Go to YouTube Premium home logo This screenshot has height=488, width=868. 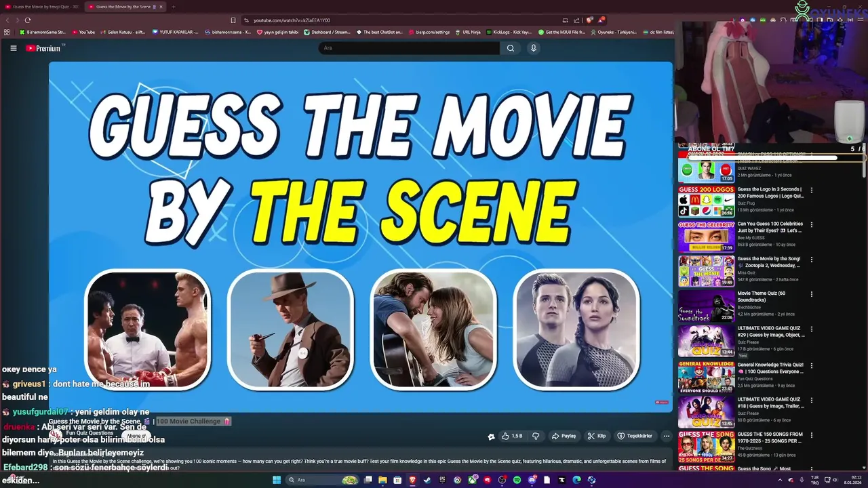tap(43, 48)
